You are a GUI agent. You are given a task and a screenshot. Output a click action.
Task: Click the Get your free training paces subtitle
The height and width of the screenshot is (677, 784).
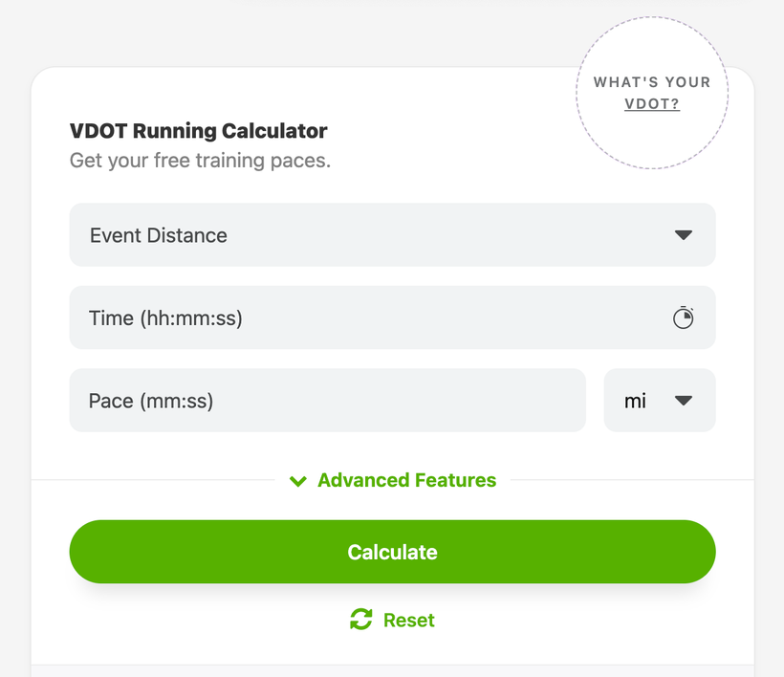tap(200, 161)
